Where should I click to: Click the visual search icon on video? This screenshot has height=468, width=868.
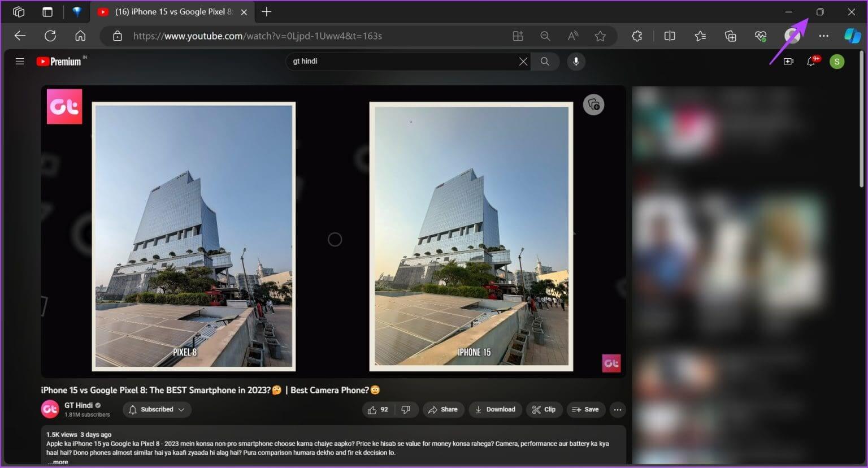(x=593, y=105)
